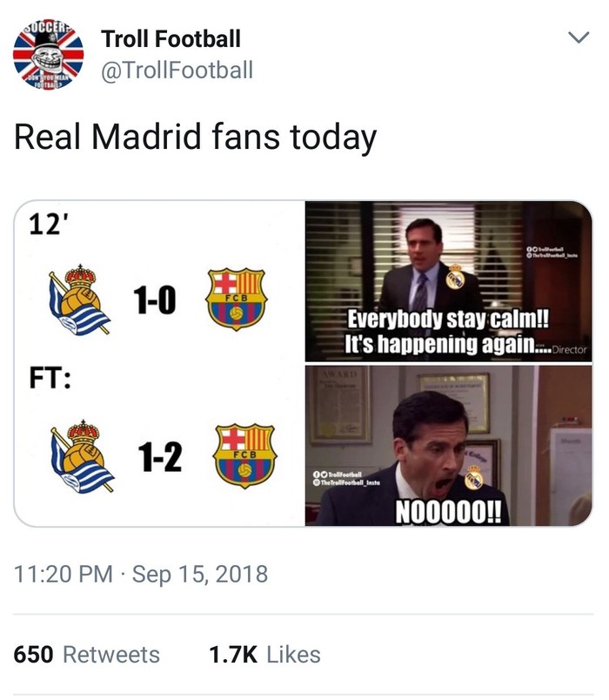Click the Real Sociedad crest at 12'
The height and width of the screenshot is (700, 609).
(78, 299)
